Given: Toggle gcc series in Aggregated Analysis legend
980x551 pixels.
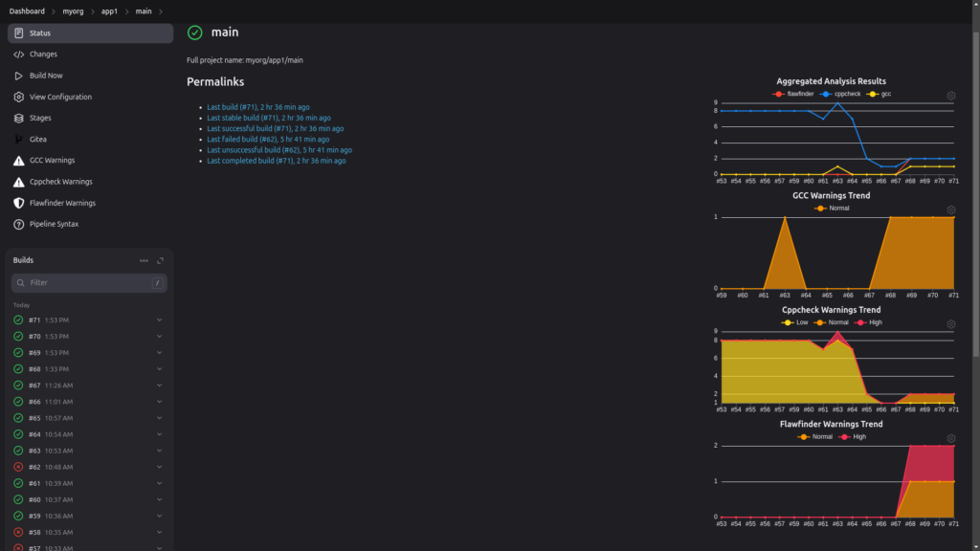Looking at the screenshot, I should pos(879,94).
